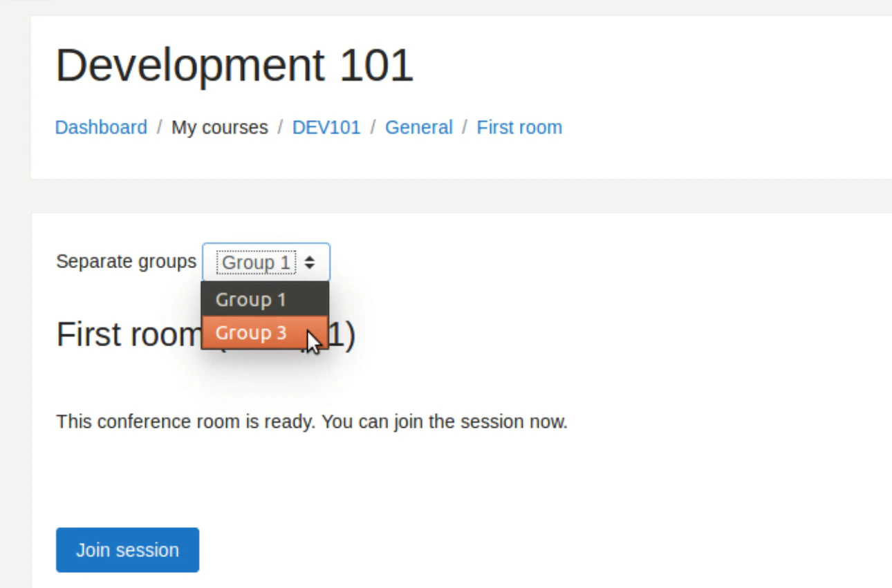The height and width of the screenshot is (588, 892).
Task: Click the currently selected Group 1 value
Action: click(256, 262)
